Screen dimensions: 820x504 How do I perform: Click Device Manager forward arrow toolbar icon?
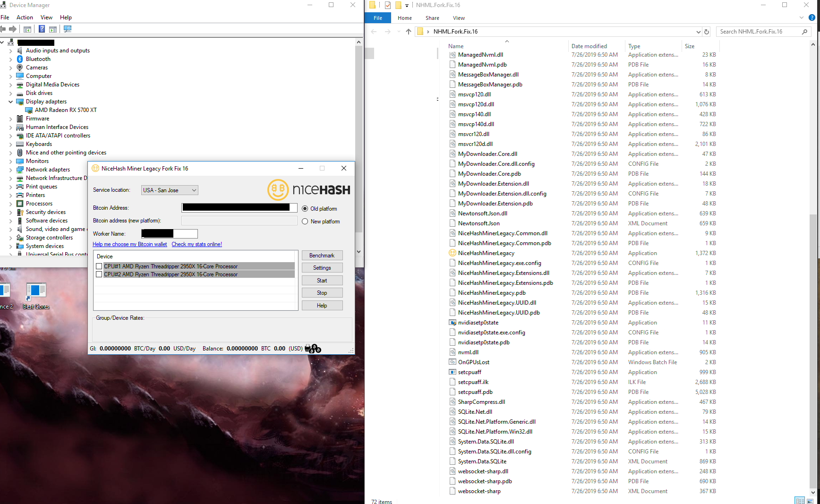coord(12,29)
